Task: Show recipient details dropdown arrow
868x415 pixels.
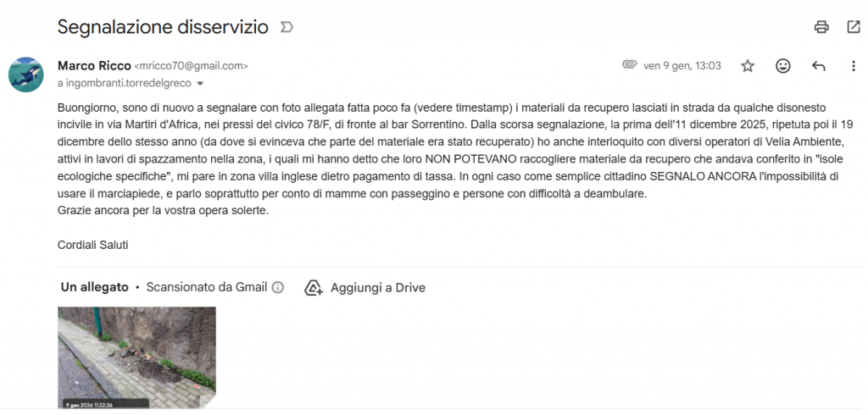Action: pos(200,84)
